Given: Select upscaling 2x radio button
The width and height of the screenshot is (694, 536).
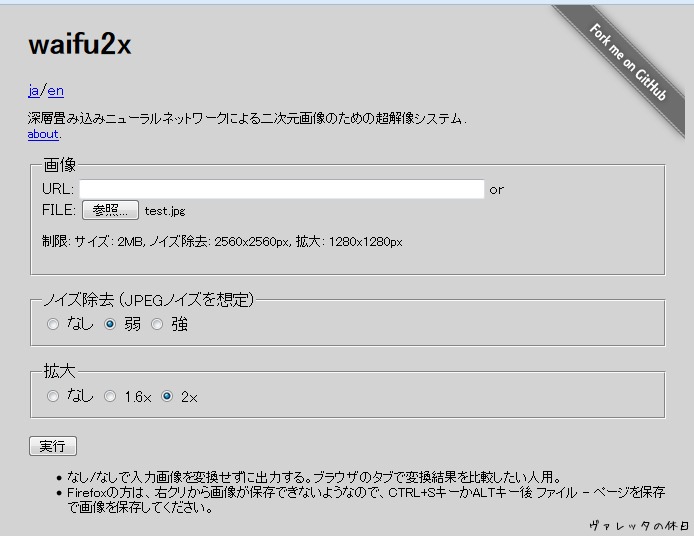Looking at the screenshot, I should [x=167, y=396].
